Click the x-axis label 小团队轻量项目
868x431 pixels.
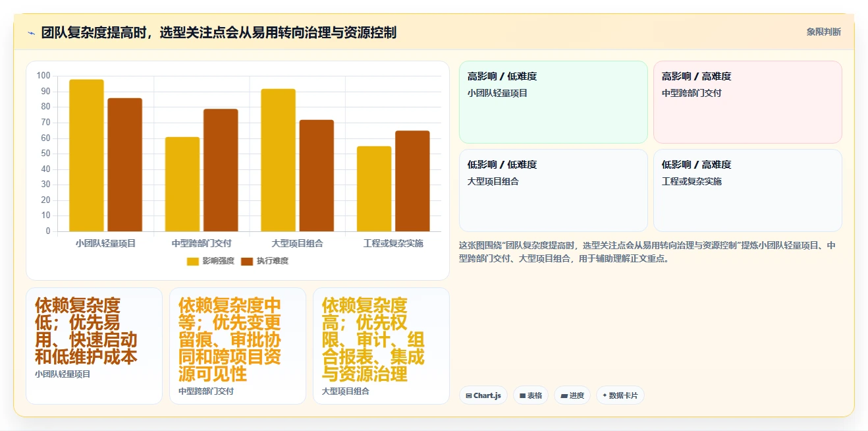(x=105, y=243)
